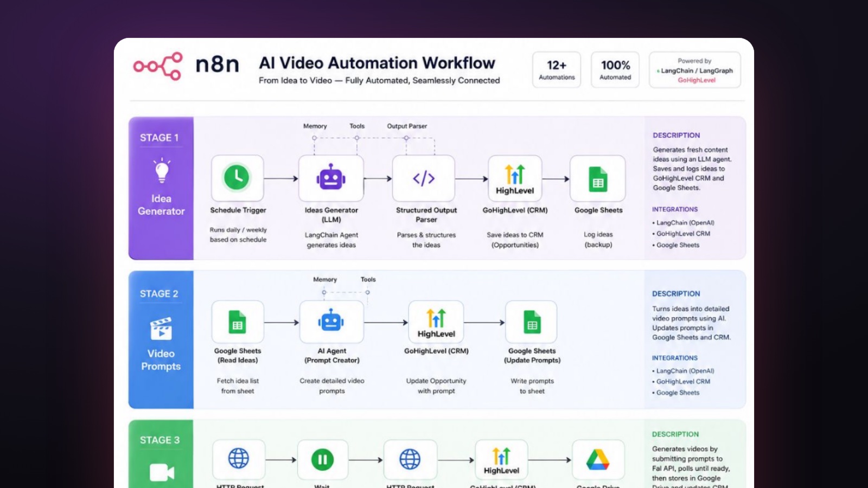Click 'Write prompts to sheet' text
Screen dimensions: 868x488
pyautogui.click(x=532, y=386)
